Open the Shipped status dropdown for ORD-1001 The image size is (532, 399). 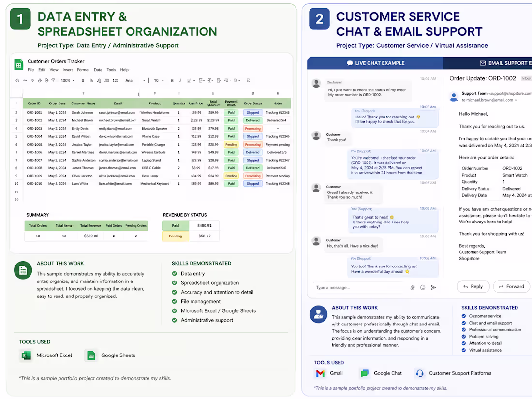[x=252, y=113]
